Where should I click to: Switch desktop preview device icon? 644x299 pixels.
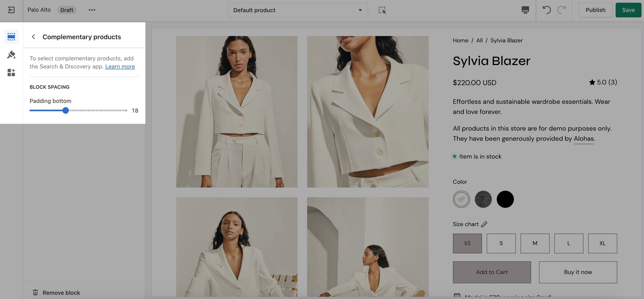(525, 10)
